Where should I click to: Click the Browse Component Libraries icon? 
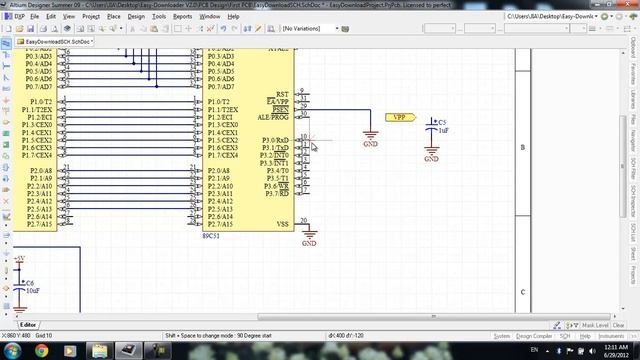(271, 29)
